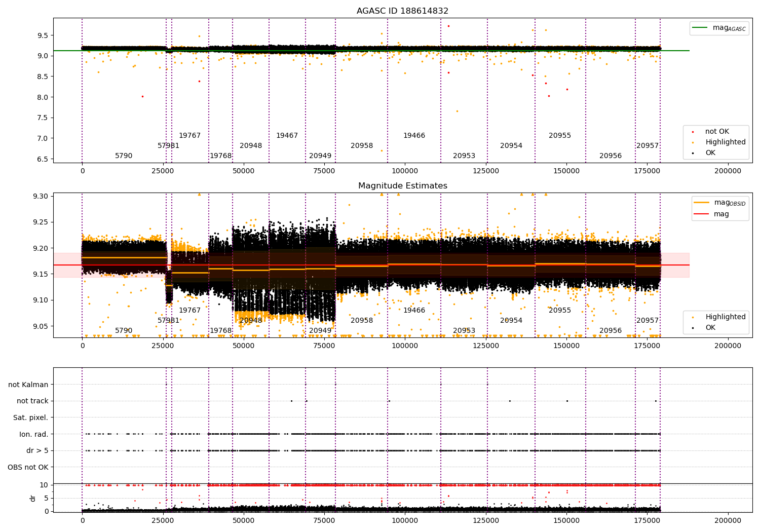Select 'Highlighted' legend entry in middle plot

pos(725,317)
